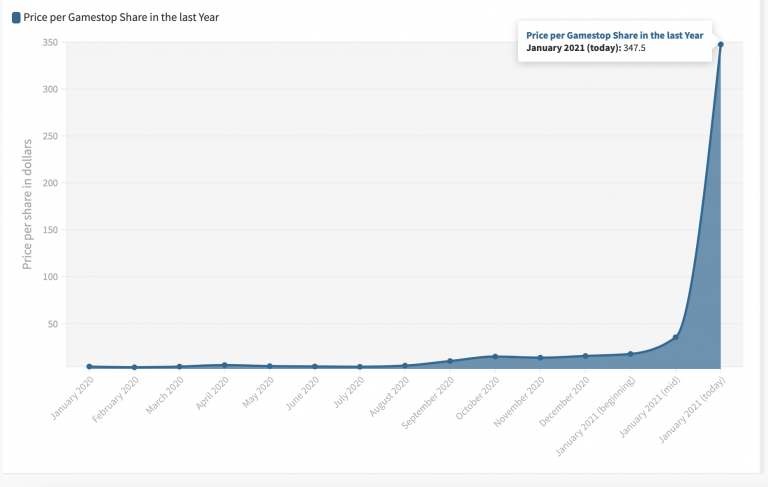Select the September 2020 data point
Viewport: 768px width, 487px height.
pyautogui.click(x=450, y=361)
